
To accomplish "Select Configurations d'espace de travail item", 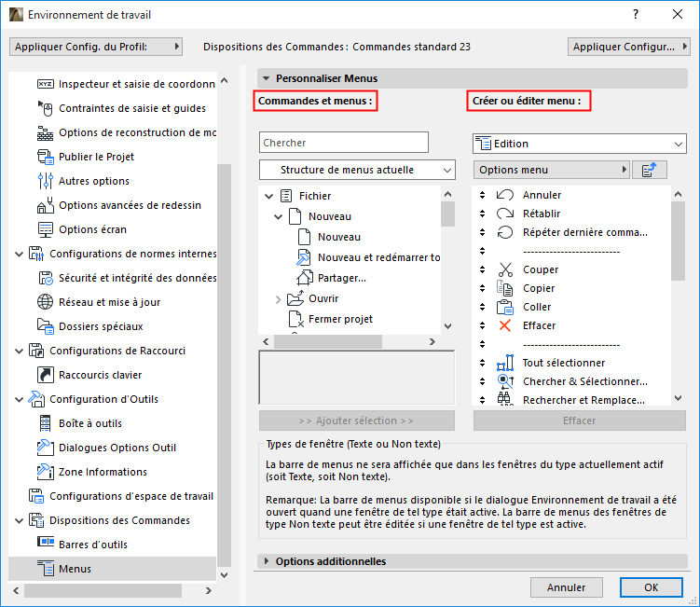I will 120,496.
